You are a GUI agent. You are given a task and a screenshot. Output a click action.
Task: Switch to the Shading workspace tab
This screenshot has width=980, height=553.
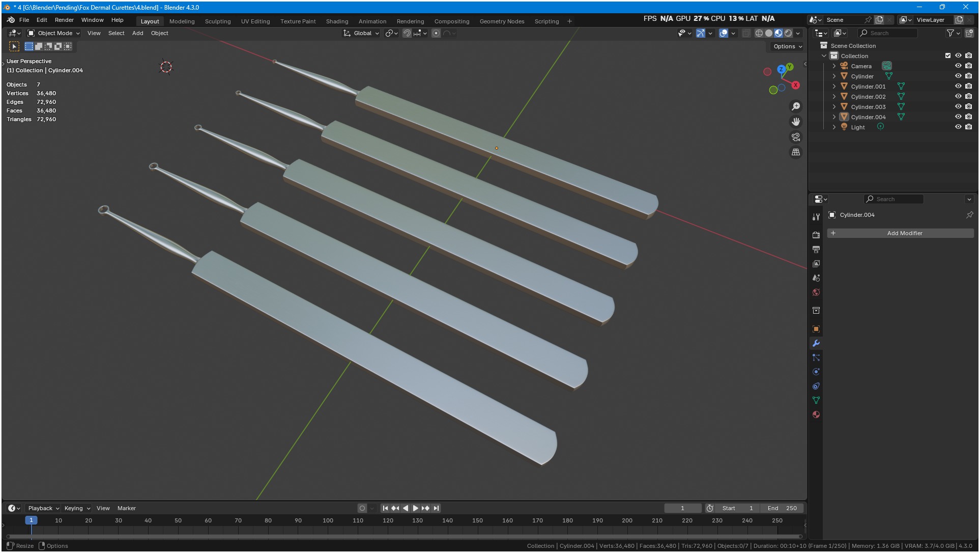(x=337, y=21)
